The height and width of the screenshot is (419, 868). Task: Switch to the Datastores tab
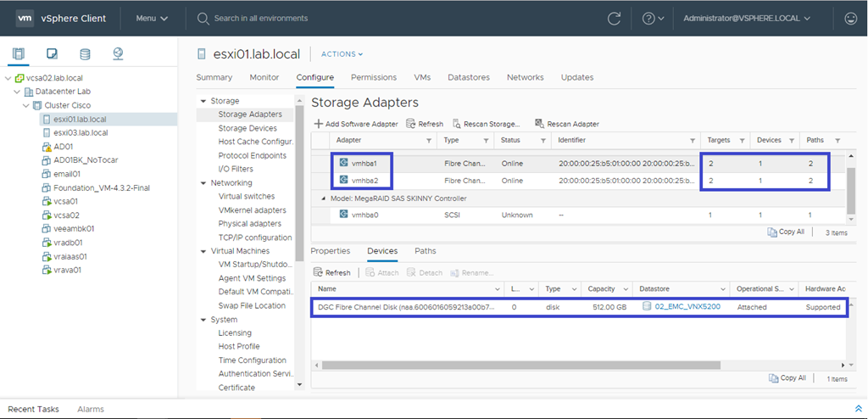[x=468, y=77]
